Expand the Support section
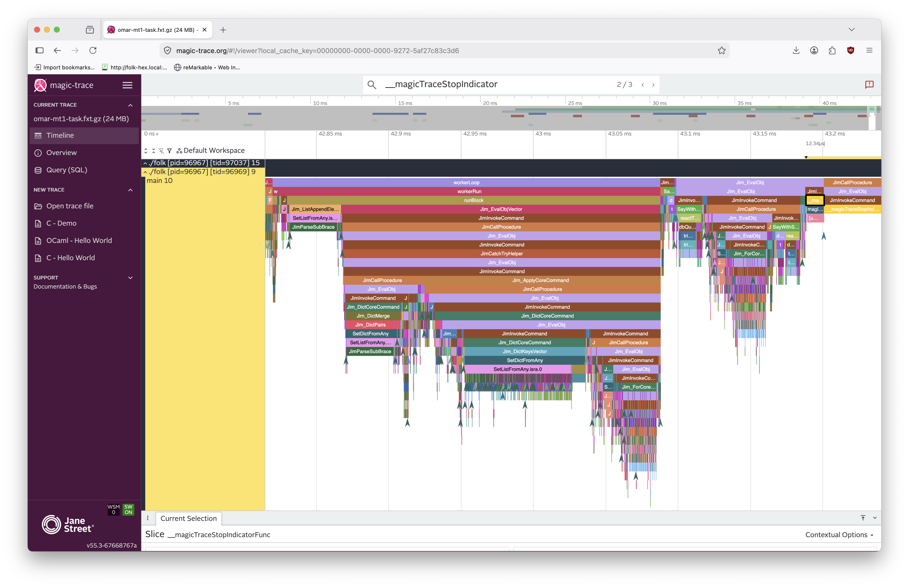The height and width of the screenshot is (588, 909). tap(130, 278)
